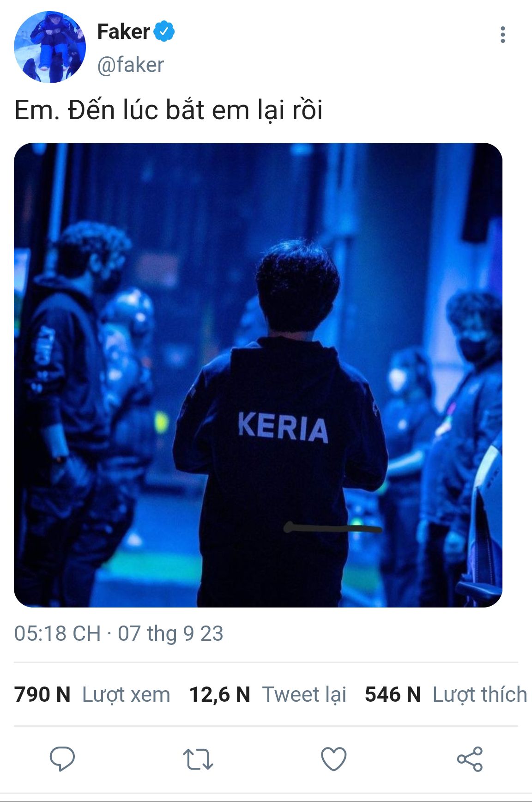532x802 pixels.
Task: Tap the Lượt thích label
Action: 480,694
